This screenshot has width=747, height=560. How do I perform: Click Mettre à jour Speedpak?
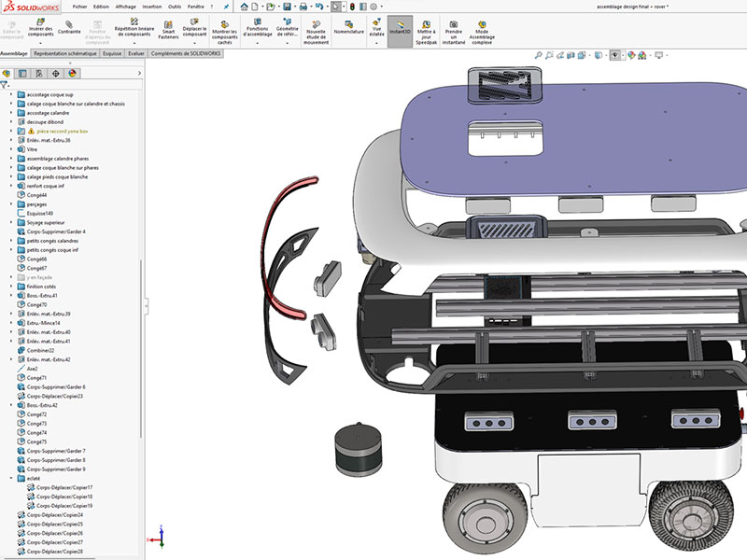tap(426, 26)
